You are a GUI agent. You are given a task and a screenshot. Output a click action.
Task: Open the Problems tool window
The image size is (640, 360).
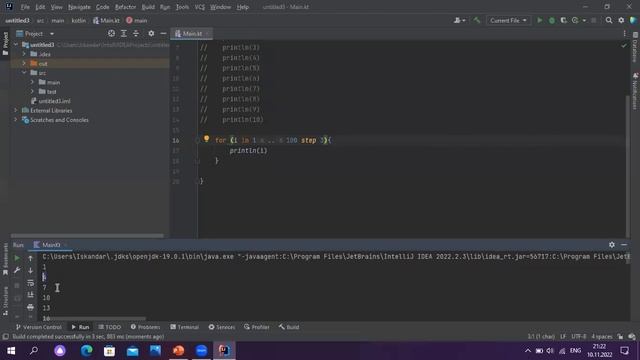(145, 327)
